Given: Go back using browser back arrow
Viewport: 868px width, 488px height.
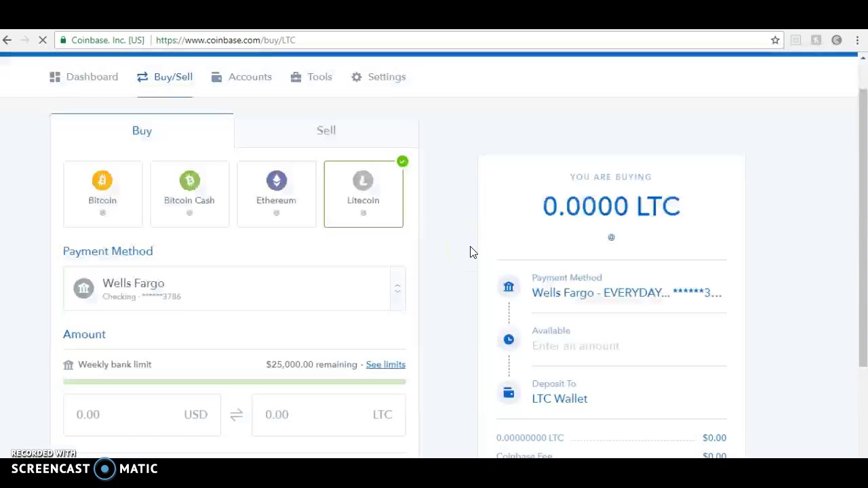Looking at the screenshot, I should (7, 40).
